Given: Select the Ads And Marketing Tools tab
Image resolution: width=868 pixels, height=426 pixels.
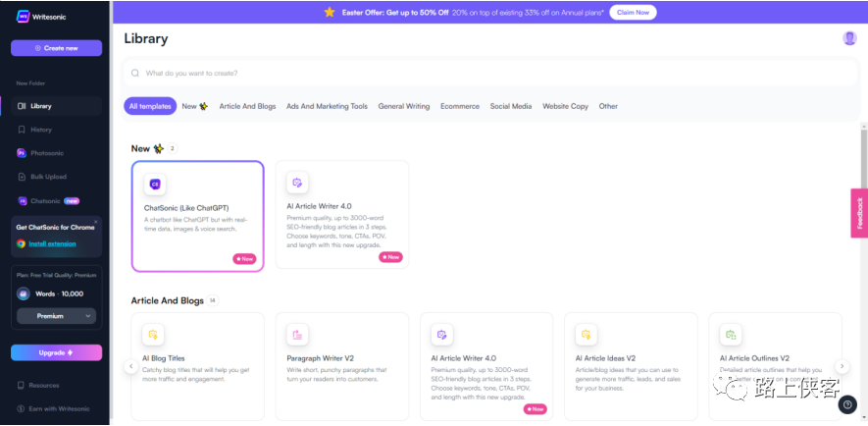Looking at the screenshot, I should [327, 106].
